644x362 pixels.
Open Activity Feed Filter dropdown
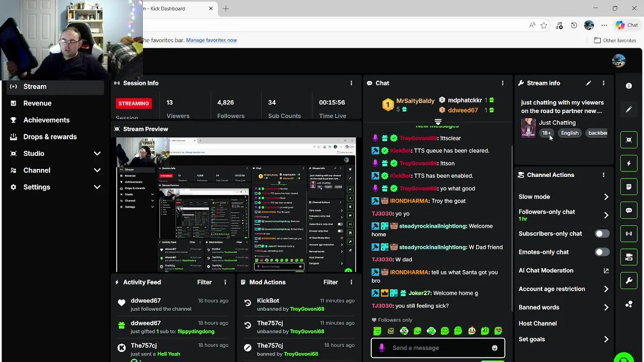(x=204, y=282)
